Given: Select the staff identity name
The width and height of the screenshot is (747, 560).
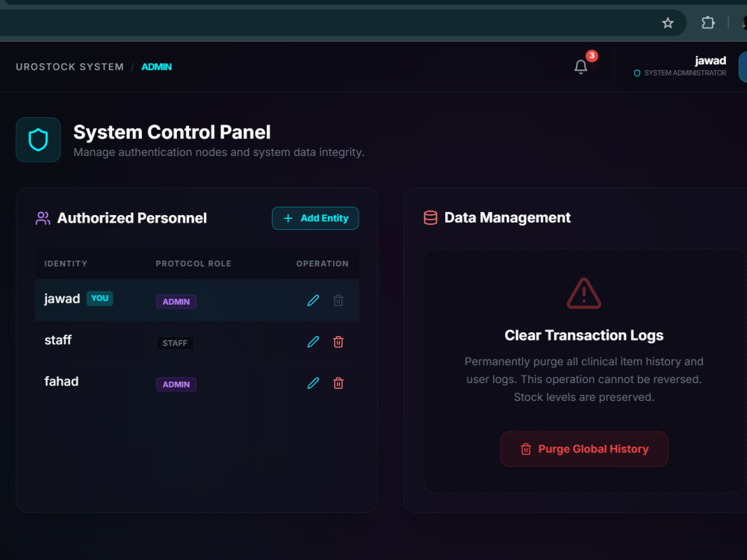Looking at the screenshot, I should point(58,340).
